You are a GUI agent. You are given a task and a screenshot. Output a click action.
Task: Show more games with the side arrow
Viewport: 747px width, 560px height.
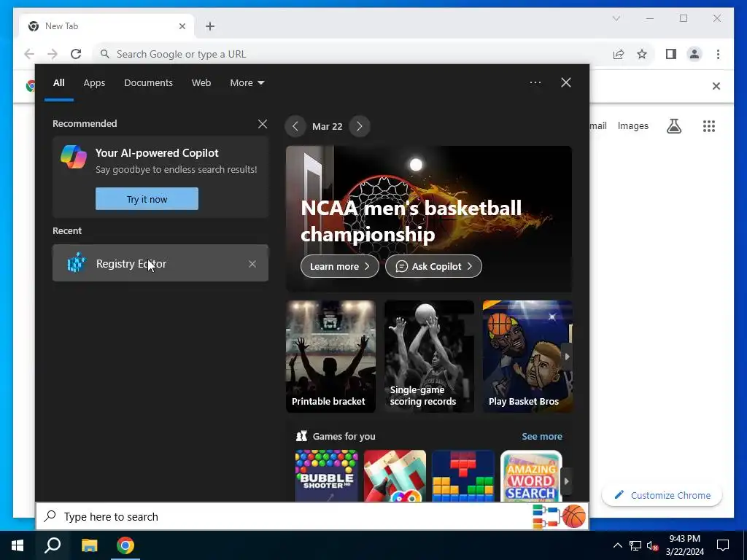[566, 481]
